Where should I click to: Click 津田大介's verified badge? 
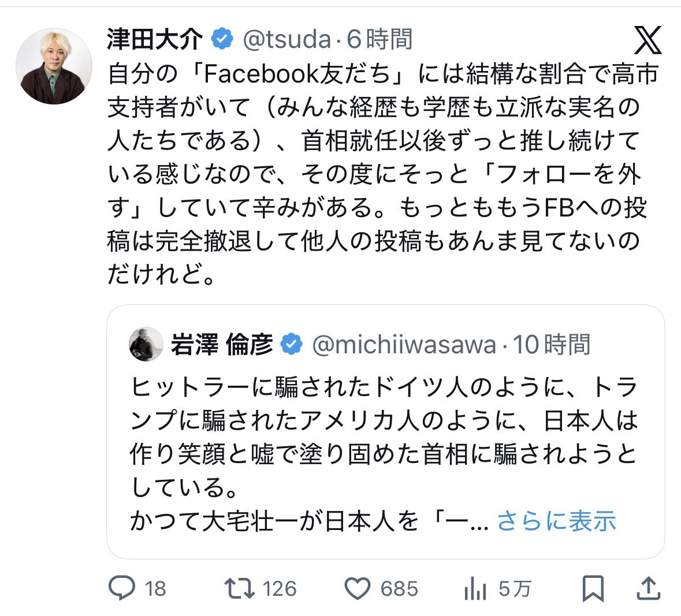pyautogui.click(x=222, y=40)
